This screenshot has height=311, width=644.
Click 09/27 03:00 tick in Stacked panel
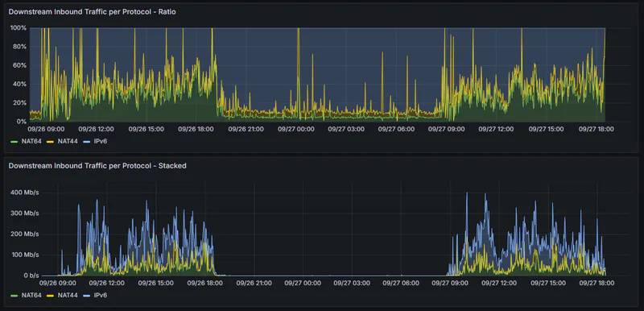pos(352,283)
